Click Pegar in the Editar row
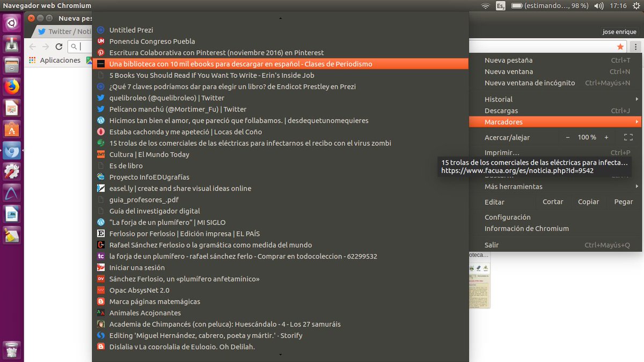Image resolution: width=644 pixels, height=362 pixels. pos(624,202)
